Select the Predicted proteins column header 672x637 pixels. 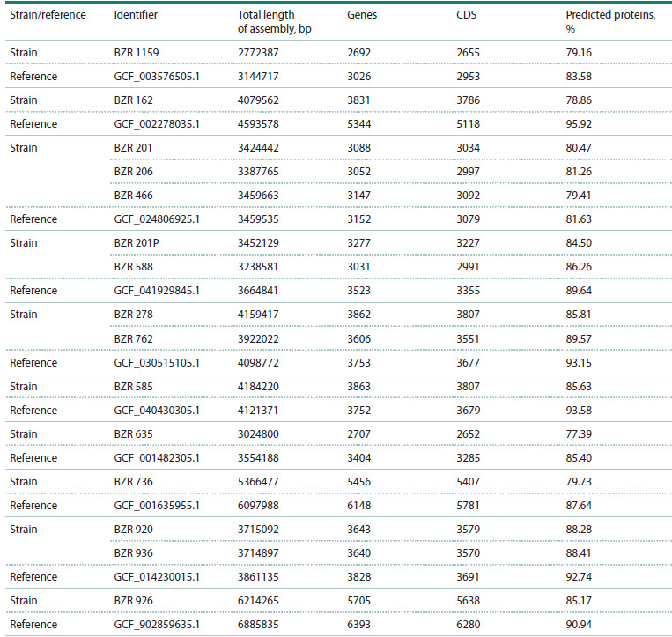click(610, 21)
